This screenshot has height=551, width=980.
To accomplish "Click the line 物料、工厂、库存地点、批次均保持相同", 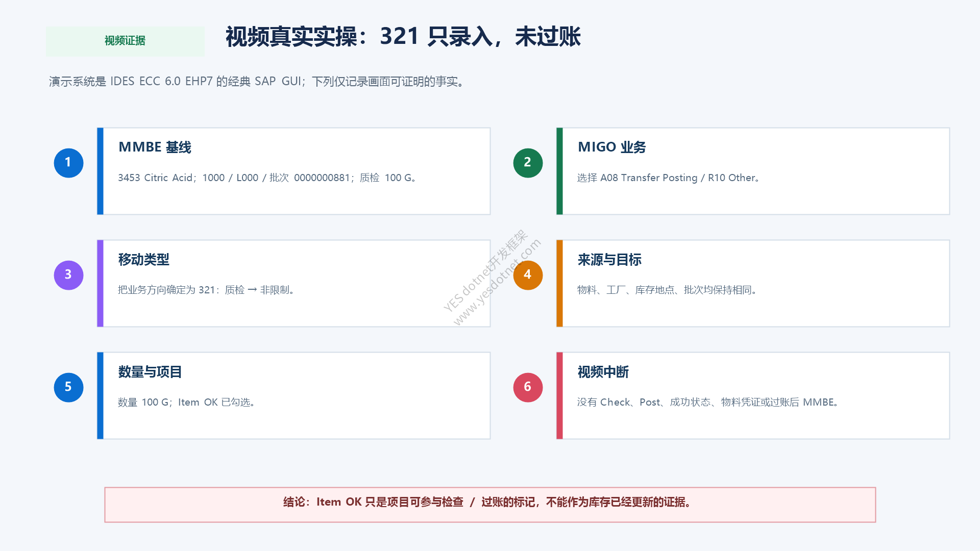I will click(x=668, y=290).
